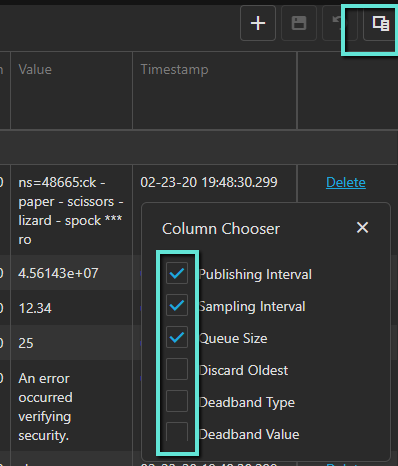Uncheck the Publishing Interval column
Viewport: 398px width, 466px height.
point(177,273)
